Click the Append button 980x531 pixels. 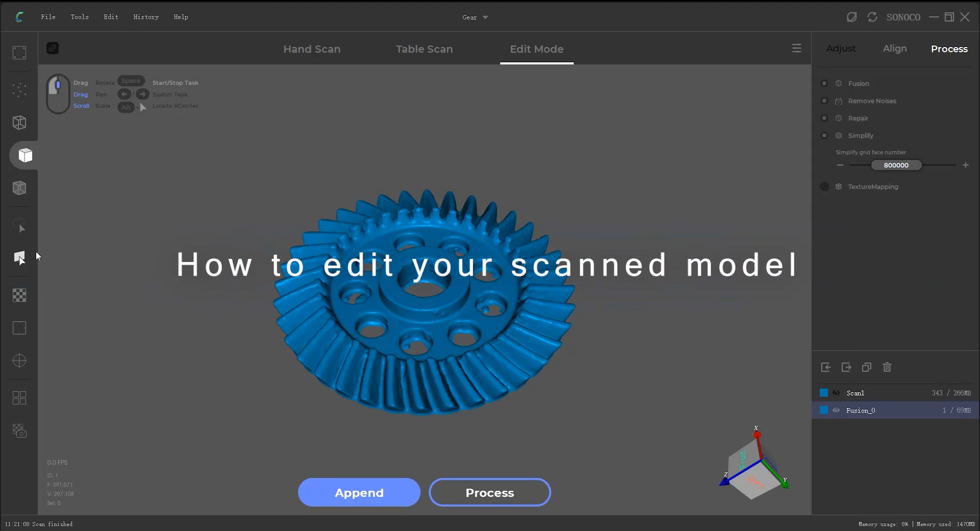359,492
